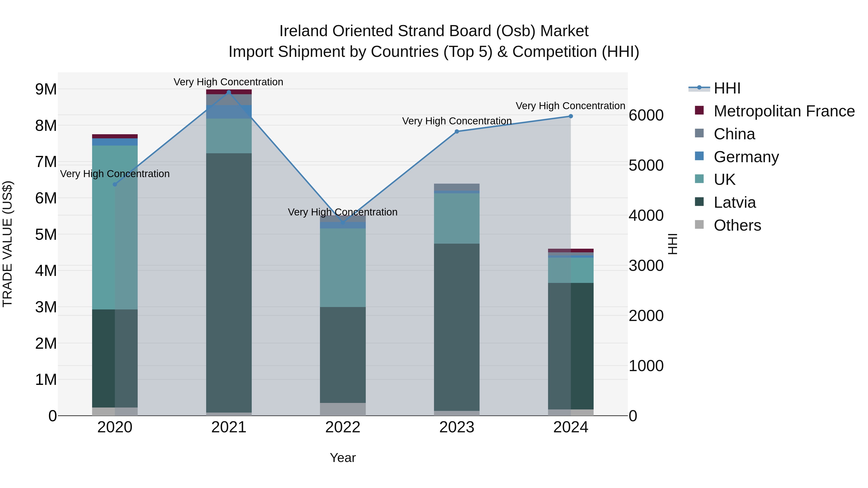Click the Latvia dark green legend swatch
This screenshot has height=488, width=868.
pyautogui.click(x=699, y=201)
